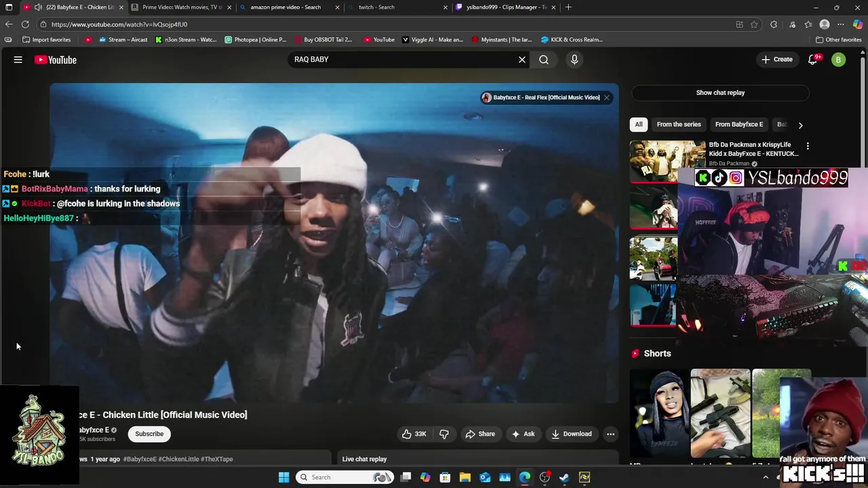This screenshot has width=868, height=488.
Task: Open the Buy OBSBOT Tail 2 bookmark
Action: (323, 39)
